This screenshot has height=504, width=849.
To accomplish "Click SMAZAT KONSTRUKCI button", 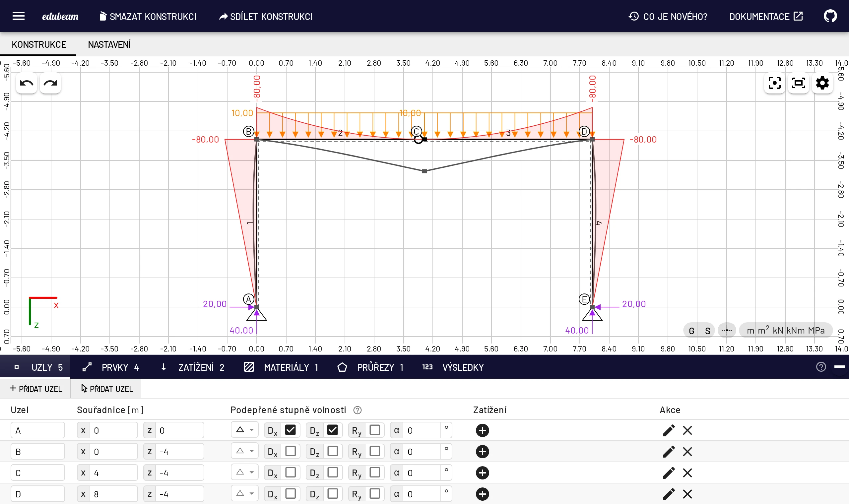I will click(x=147, y=16).
